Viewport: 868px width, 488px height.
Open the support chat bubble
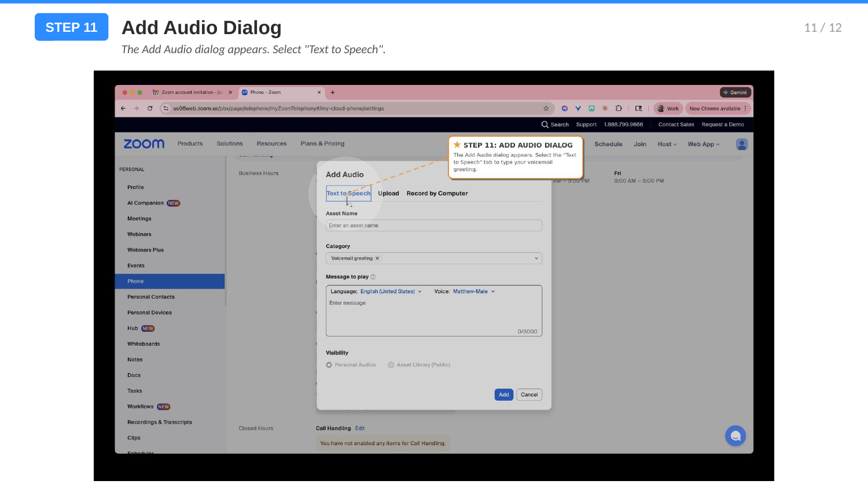[735, 435]
